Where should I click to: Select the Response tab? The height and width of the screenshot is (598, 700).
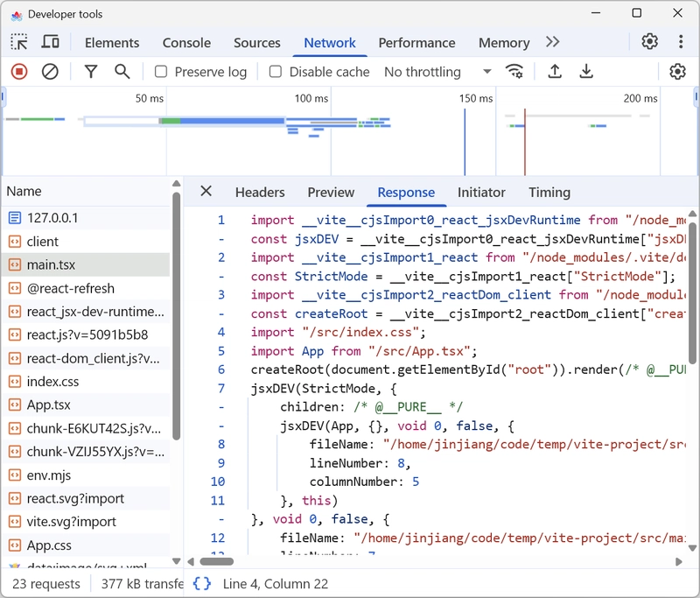pyautogui.click(x=406, y=192)
